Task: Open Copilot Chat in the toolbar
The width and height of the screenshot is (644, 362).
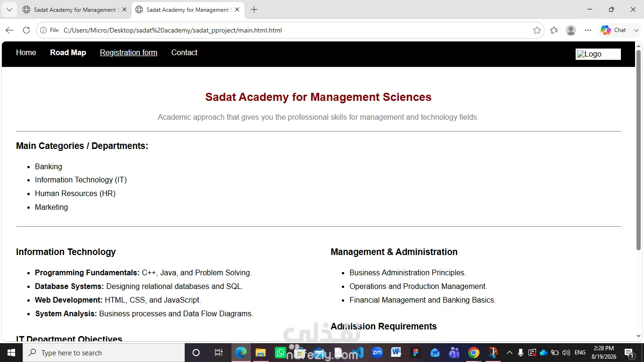Action: (613, 30)
